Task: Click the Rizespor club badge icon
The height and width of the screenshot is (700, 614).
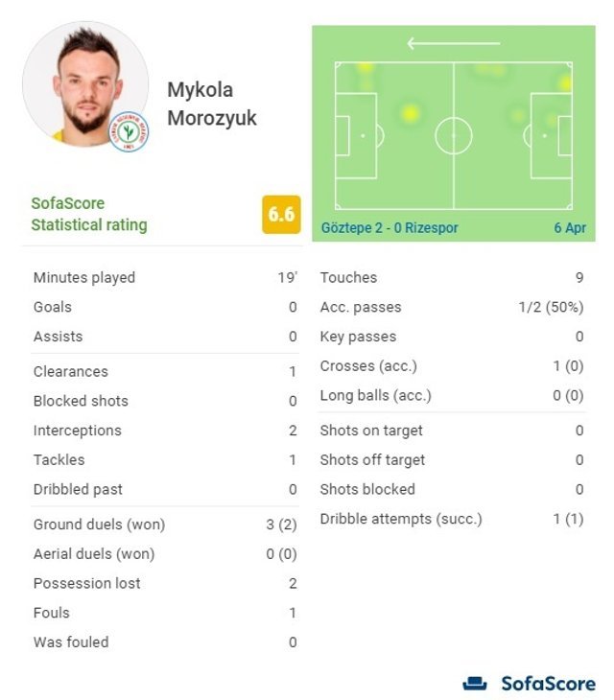Action: click(x=128, y=134)
